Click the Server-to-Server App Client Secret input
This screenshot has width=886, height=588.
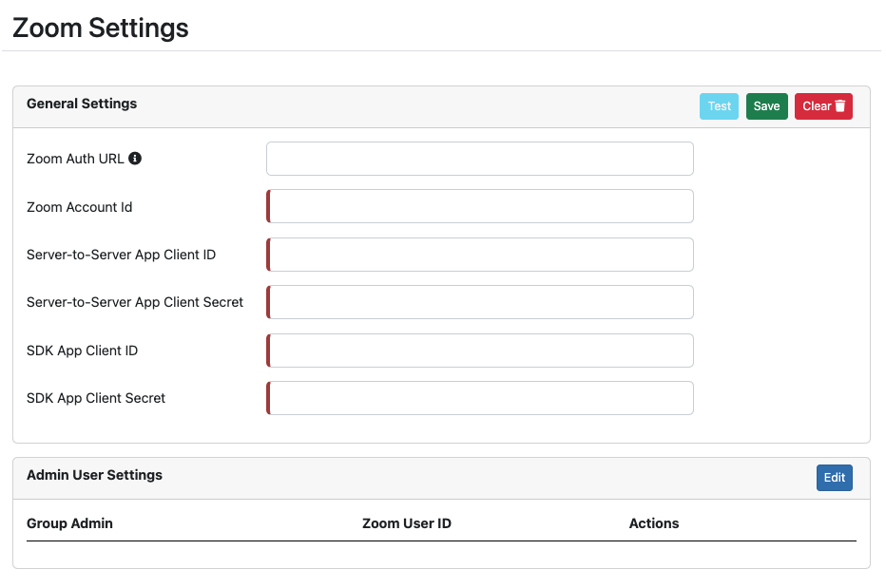coord(480,302)
